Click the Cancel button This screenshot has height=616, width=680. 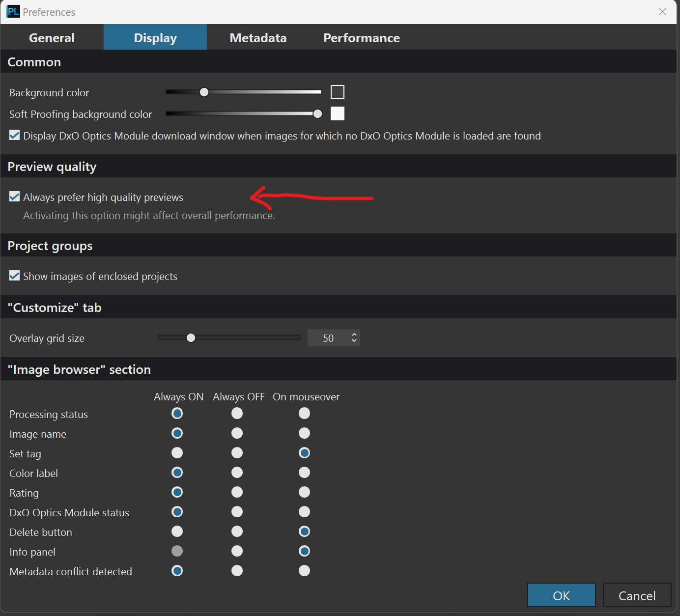[x=637, y=595]
